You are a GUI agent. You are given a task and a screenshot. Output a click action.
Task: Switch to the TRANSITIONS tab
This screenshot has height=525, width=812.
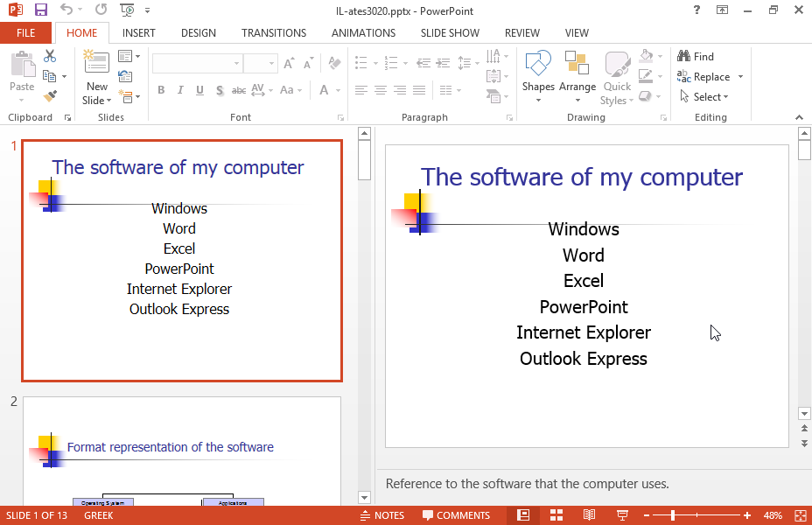pyautogui.click(x=273, y=33)
